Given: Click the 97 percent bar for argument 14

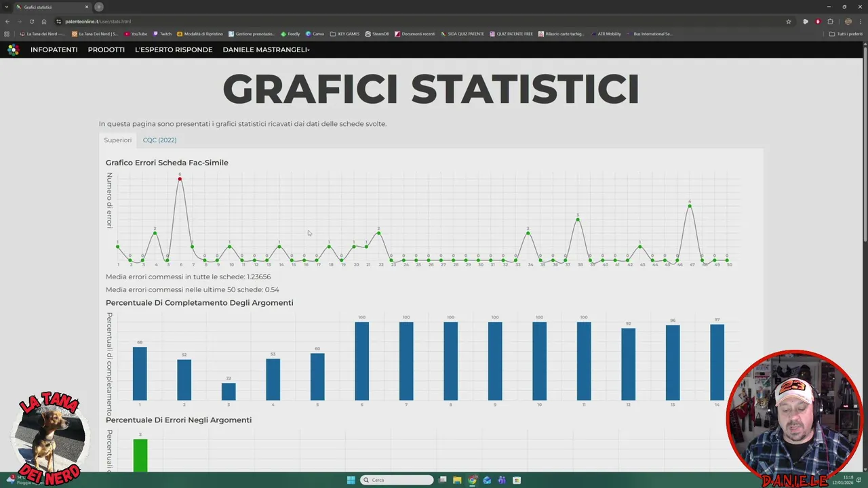Looking at the screenshot, I should click(x=717, y=363).
